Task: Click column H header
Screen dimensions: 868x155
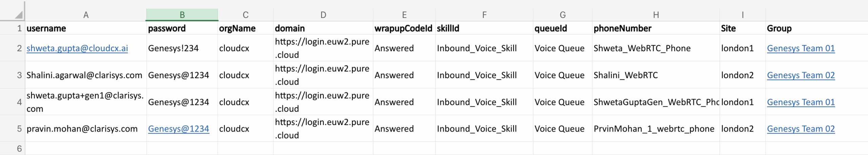Action: coord(656,15)
